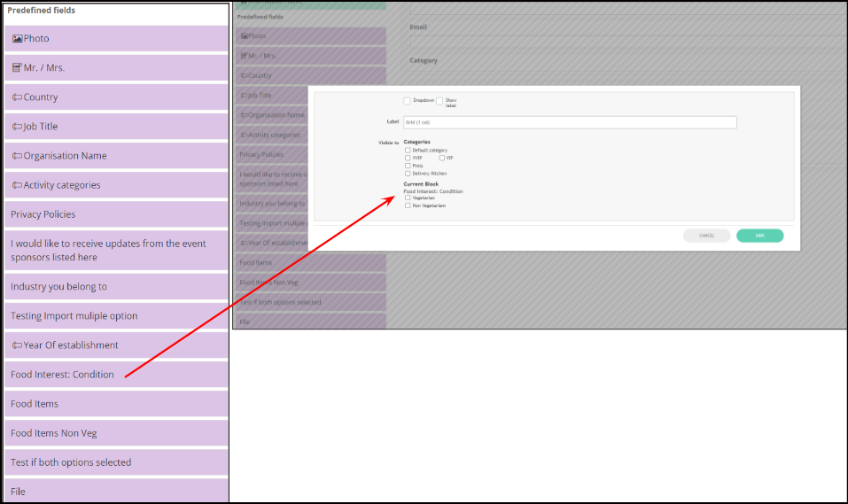Click the Cancel button in the dialog
This screenshot has width=848, height=504.
pos(707,236)
